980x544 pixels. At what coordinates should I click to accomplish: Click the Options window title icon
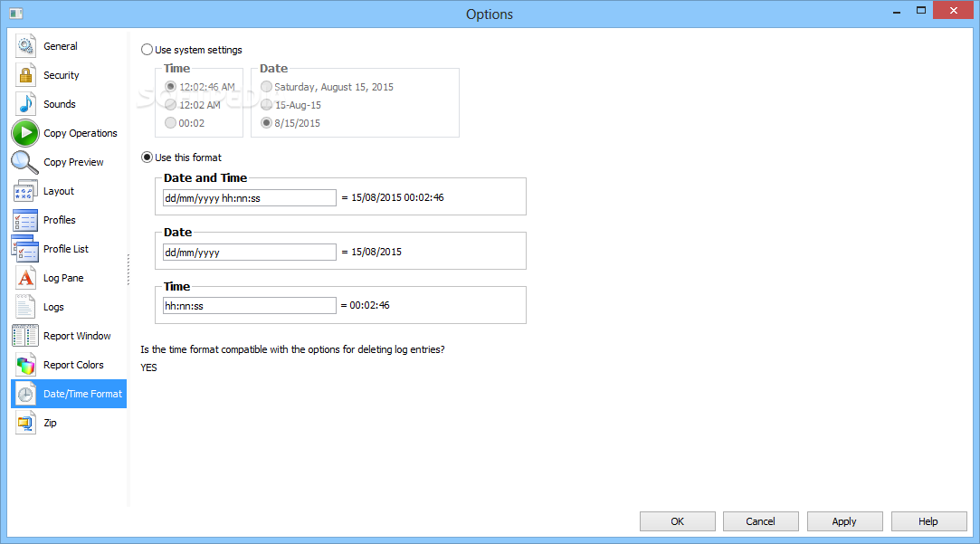tap(16, 14)
